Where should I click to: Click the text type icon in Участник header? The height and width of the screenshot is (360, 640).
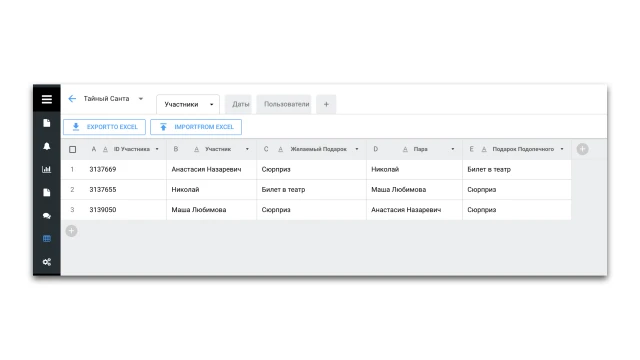196,149
